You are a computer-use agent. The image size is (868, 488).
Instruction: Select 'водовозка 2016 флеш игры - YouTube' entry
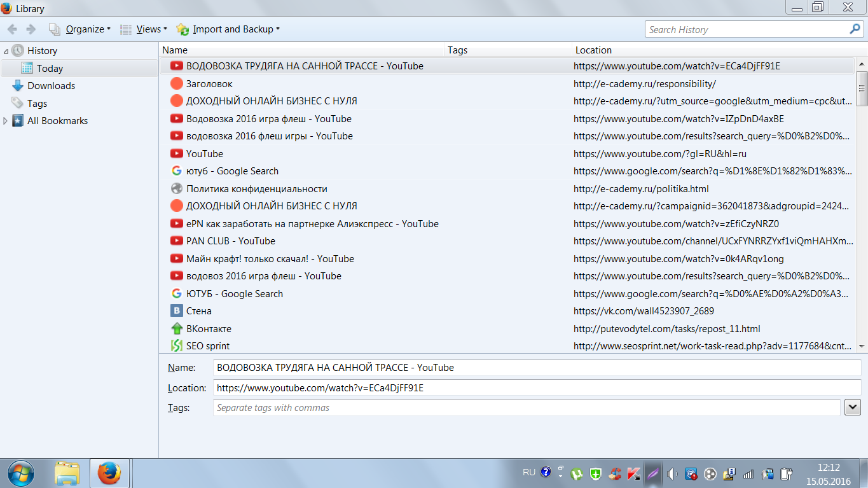pyautogui.click(x=270, y=136)
